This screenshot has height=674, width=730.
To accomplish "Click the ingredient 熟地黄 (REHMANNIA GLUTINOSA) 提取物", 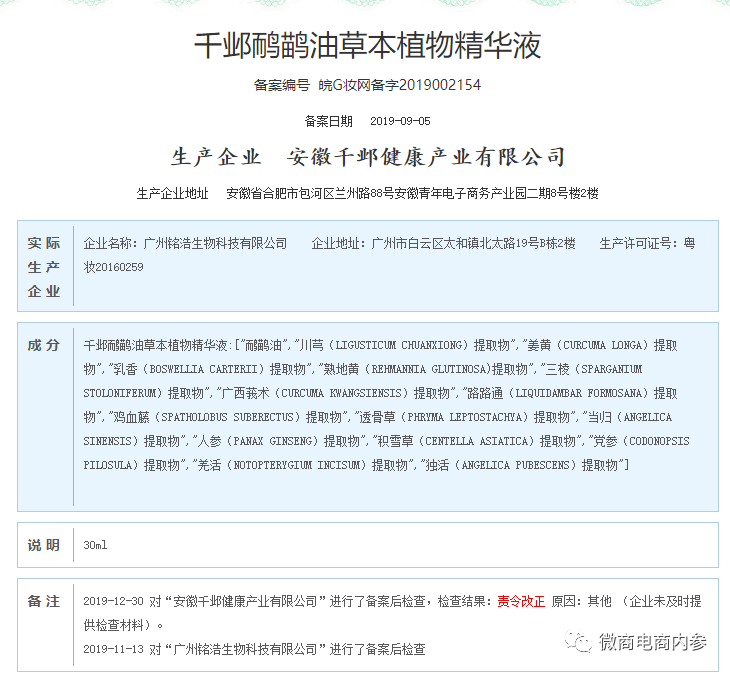I will pos(425,369).
